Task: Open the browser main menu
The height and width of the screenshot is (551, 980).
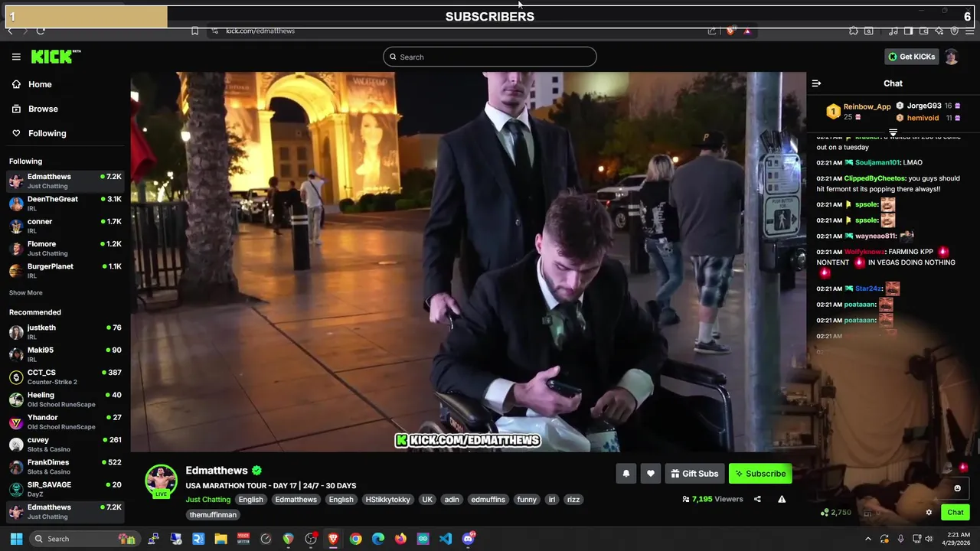Action: click(x=970, y=31)
